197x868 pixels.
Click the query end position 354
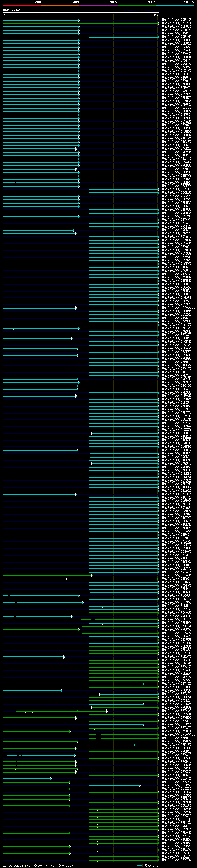tap(155, 15)
